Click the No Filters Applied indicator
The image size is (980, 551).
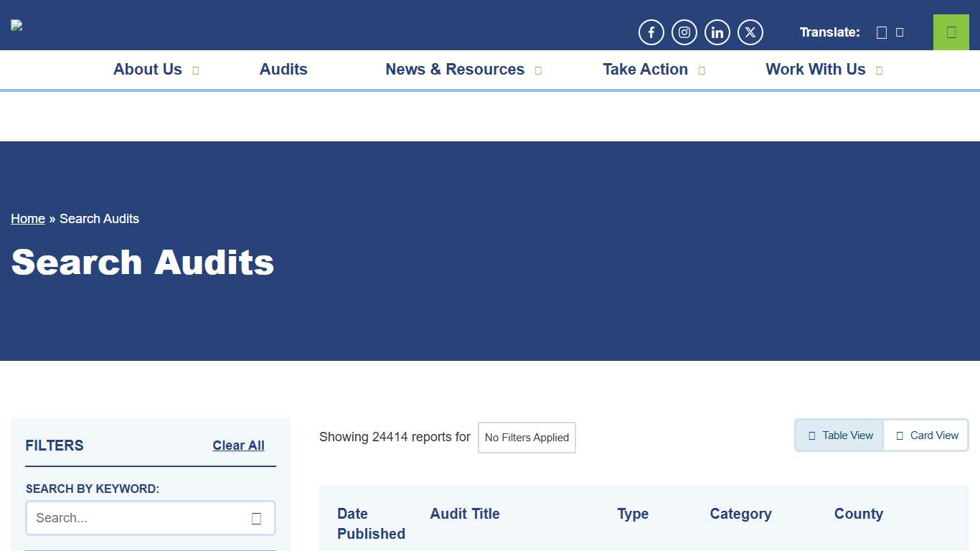coord(527,437)
